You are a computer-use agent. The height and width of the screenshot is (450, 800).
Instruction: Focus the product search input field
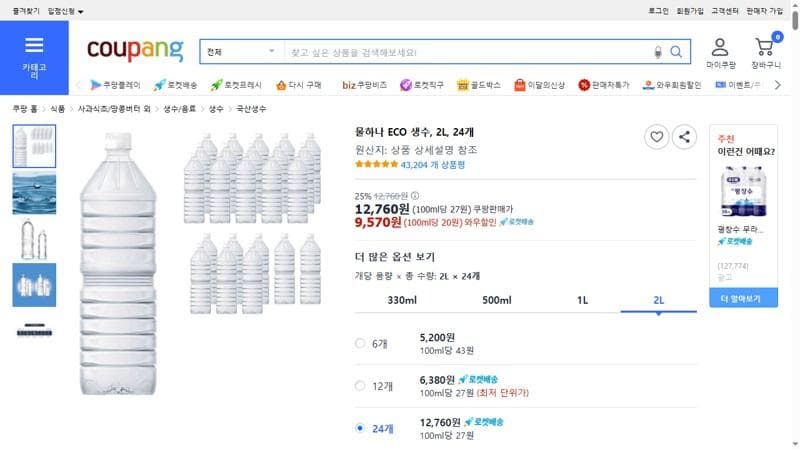click(x=469, y=52)
